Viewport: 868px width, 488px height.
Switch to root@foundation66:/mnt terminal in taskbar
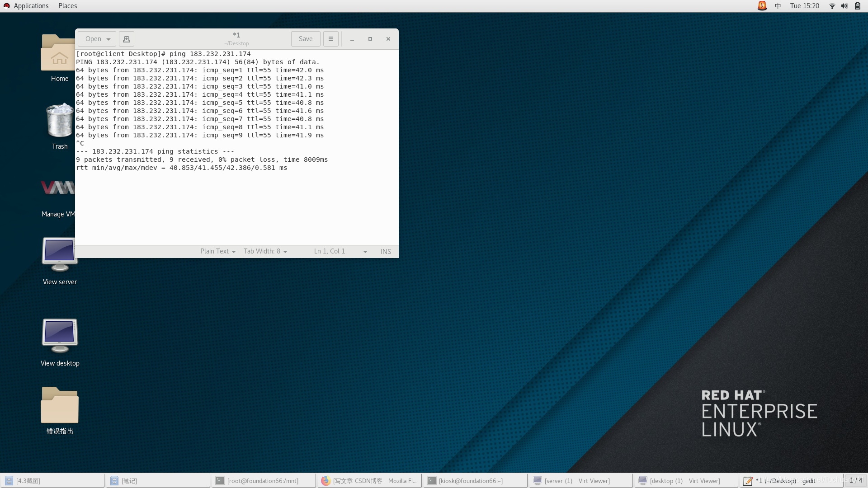264,481
